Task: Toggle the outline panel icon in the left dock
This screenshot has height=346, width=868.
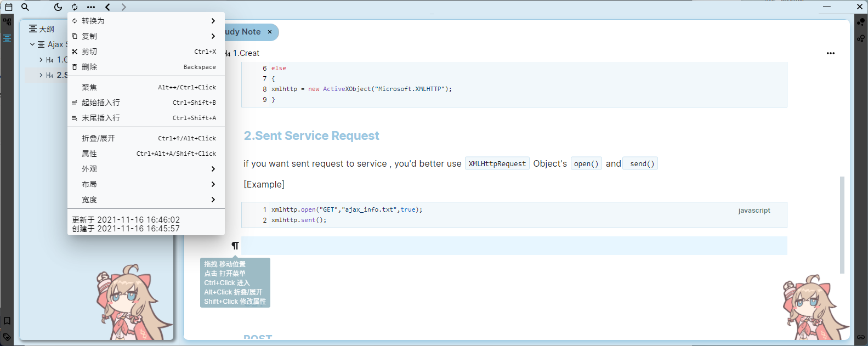Action: click(x=7, y=38)
